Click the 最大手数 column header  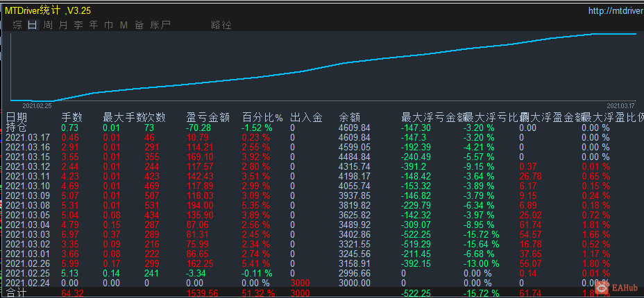(x=124, y=118)
